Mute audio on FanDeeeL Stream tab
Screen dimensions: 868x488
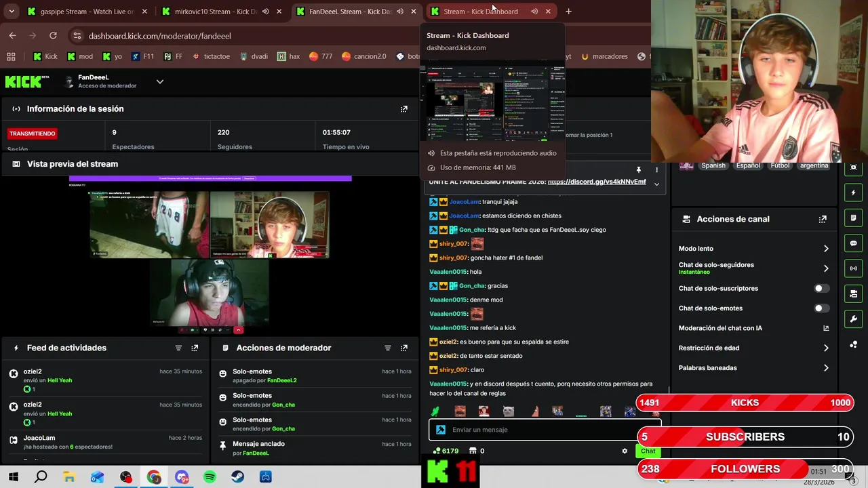click(400, 12)
